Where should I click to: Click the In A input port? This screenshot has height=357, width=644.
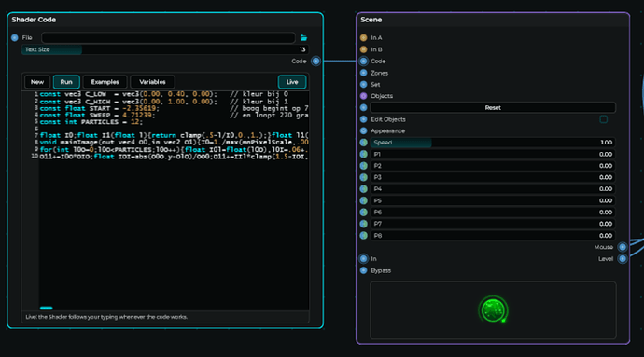pos(363,38)
